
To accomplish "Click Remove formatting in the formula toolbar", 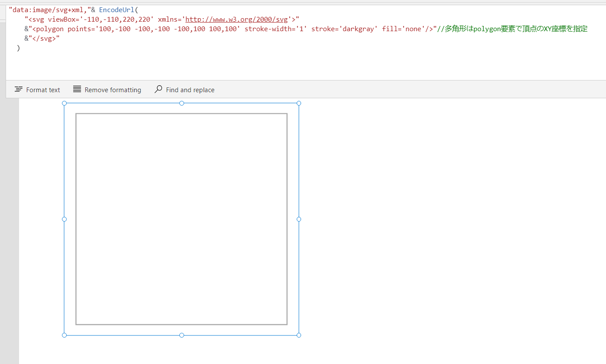I will [107, 90].
